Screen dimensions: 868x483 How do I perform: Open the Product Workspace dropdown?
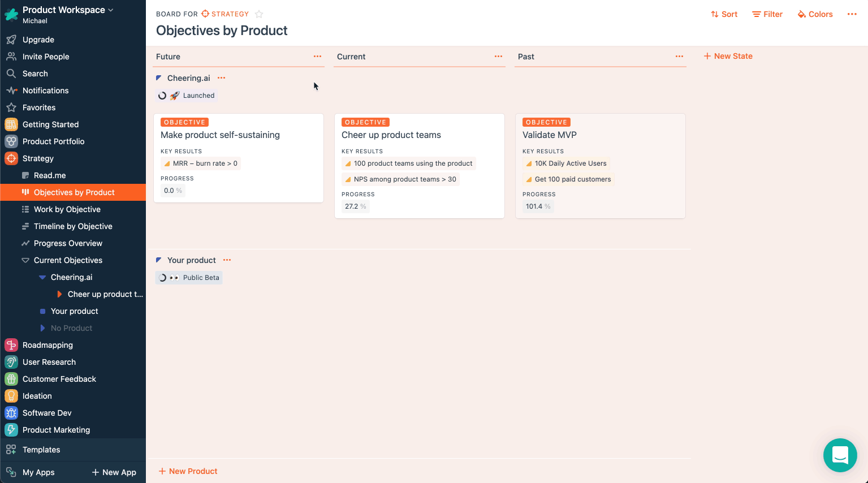(68, 10)
